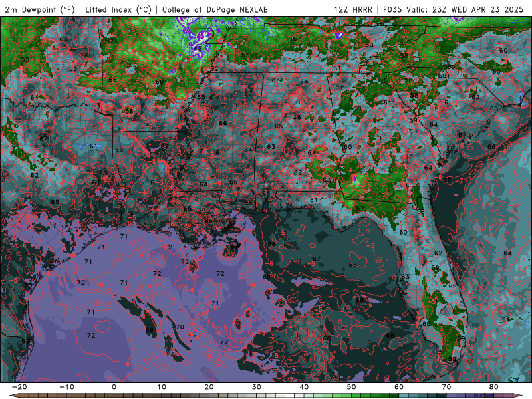Click the -10 label on the color scale
This screenshot has width=532, height=399.
tap(66, 387)
